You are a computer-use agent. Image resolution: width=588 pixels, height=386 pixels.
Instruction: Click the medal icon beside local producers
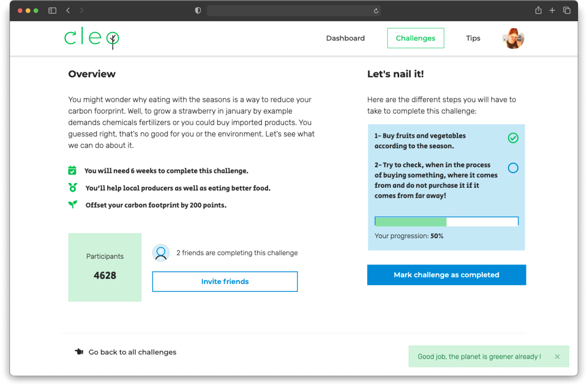pyautogui.click(x=73, y=188)
